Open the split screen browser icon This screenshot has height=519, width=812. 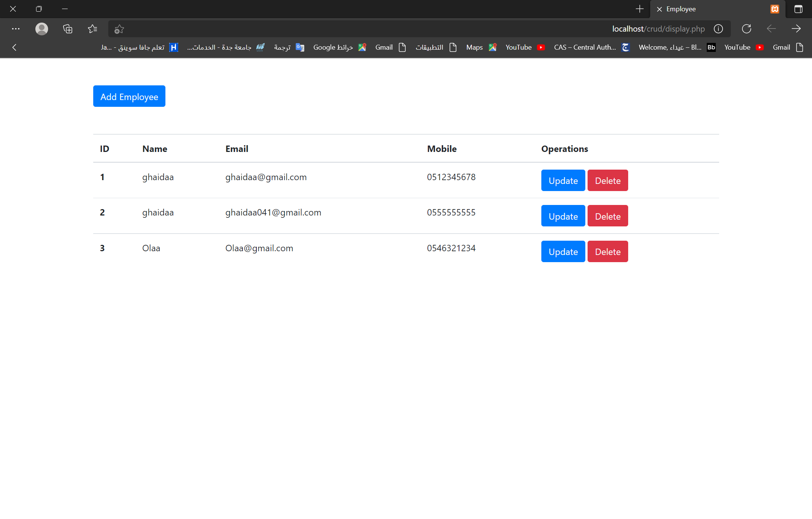pos(798,9)
